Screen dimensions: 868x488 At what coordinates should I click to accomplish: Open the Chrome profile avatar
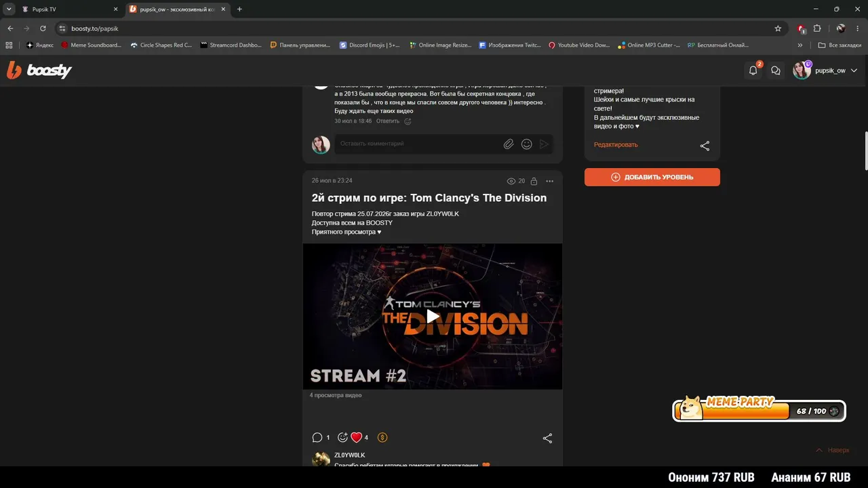click(x=841, y=28)
